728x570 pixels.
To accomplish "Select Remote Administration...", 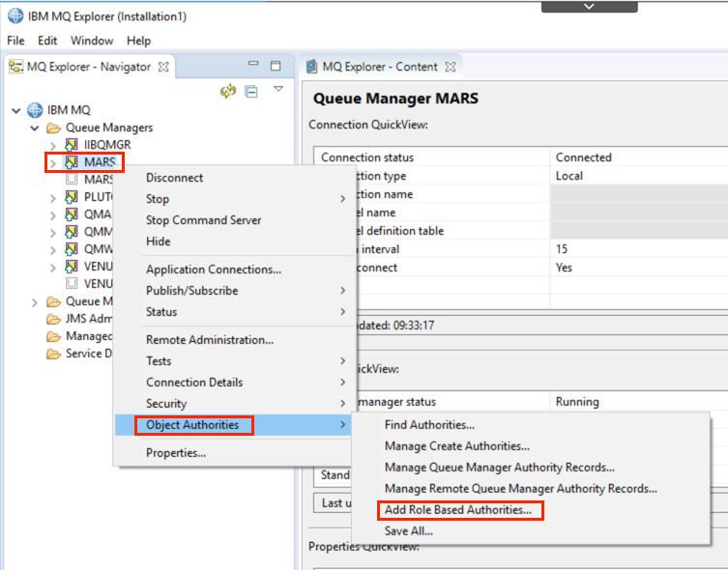I will tap(235, 340).
